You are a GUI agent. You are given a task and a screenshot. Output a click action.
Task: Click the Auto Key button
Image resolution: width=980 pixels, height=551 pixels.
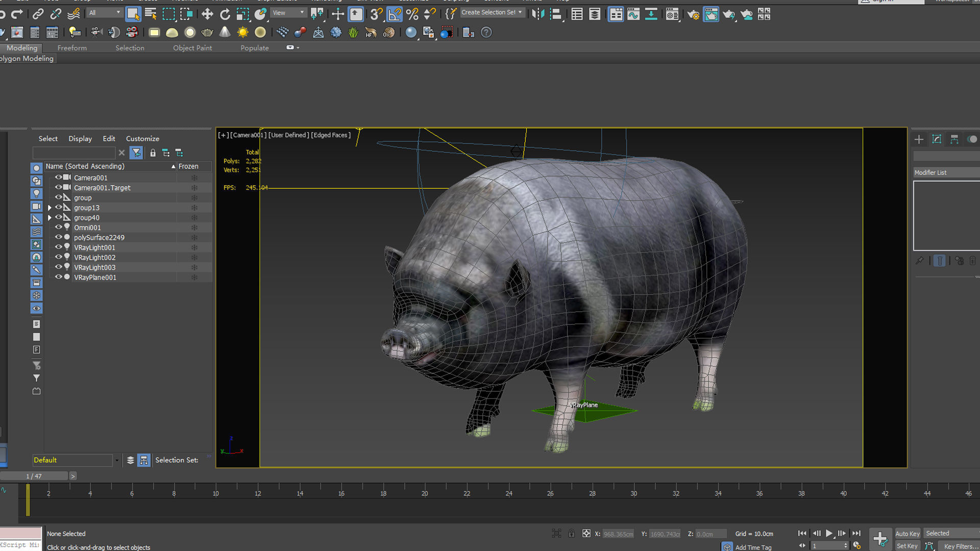[x=908, y=534]
